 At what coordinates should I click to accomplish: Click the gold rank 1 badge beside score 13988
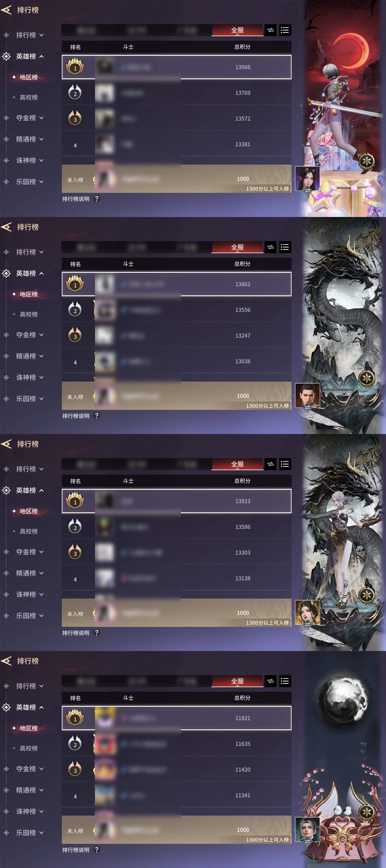point(75,67)
